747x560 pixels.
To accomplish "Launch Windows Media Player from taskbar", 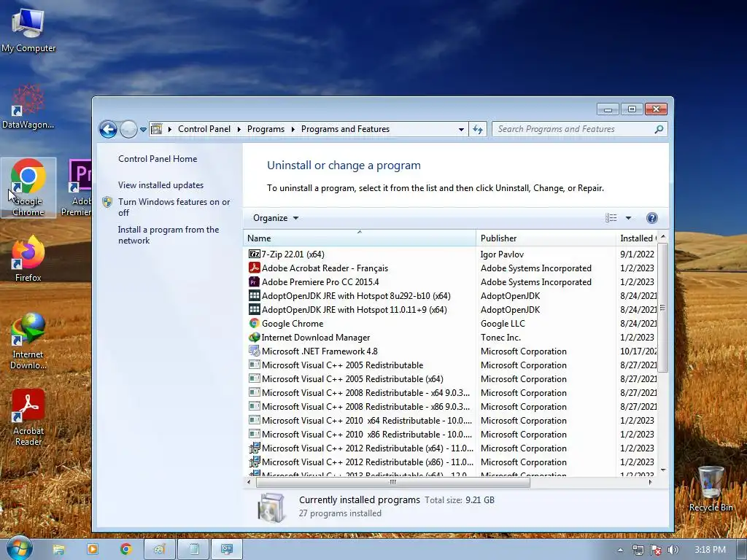I will (x=93, y=550).
